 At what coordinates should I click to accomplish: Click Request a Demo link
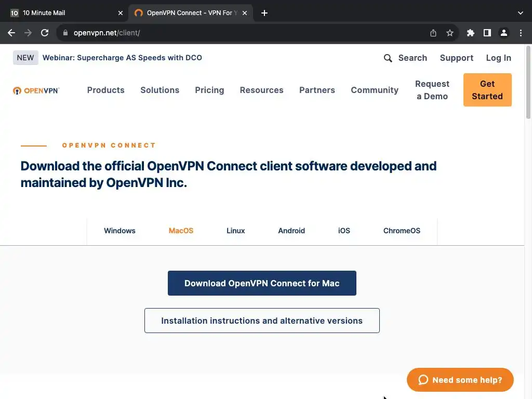(x=432, y=90)
